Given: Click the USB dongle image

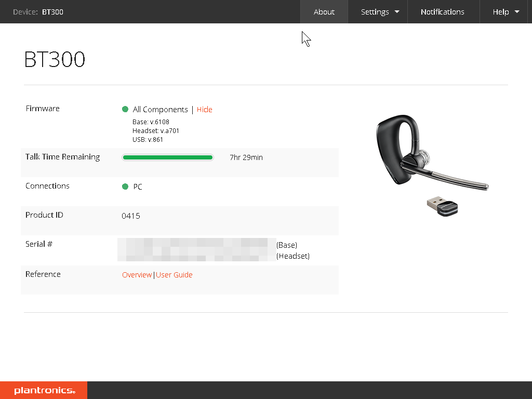Looking at the screenshot, I should [x=443, y=206].
